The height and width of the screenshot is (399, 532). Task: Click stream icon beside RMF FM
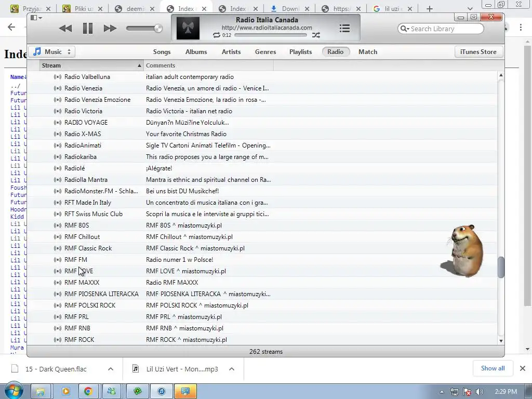coord(58,260)
